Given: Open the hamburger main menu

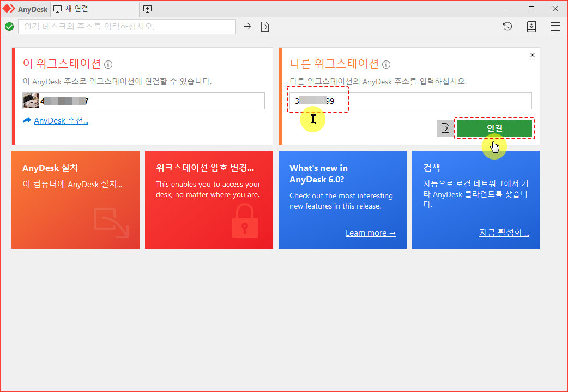Looking at the screenshot, I should tap(555, 27).
